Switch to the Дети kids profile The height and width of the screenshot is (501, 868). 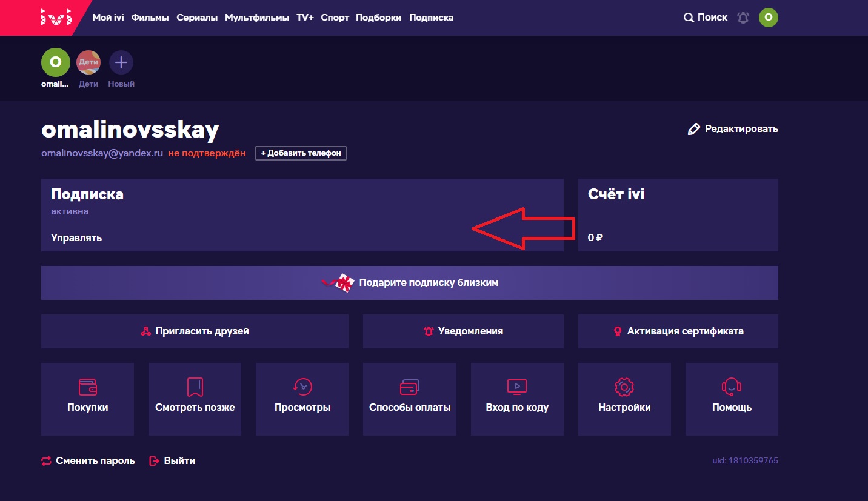click(88, 62)
